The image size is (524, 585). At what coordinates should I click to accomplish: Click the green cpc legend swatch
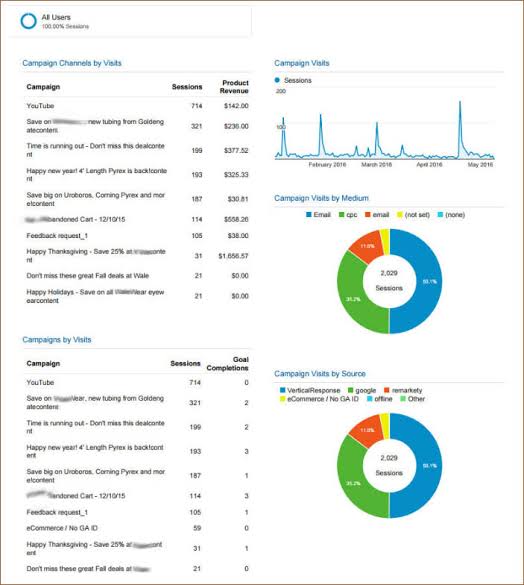click(341, 215)
